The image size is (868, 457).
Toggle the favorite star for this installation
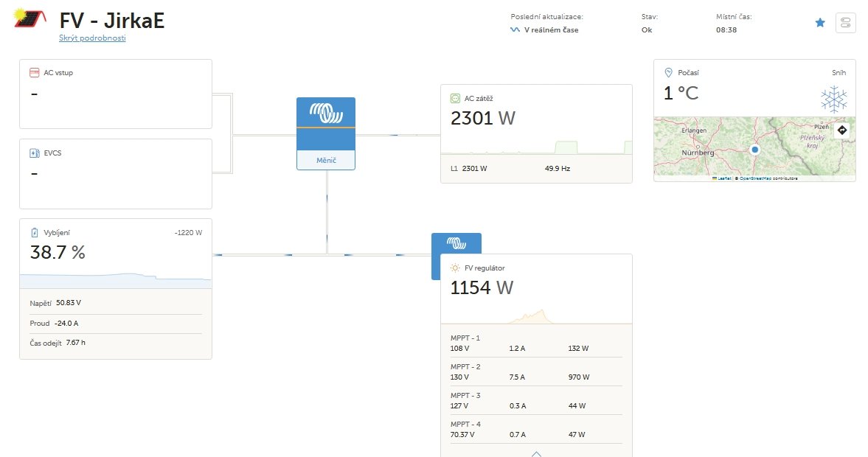tap(819, 23)
